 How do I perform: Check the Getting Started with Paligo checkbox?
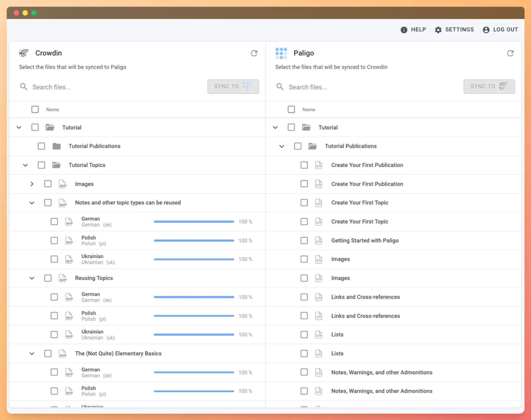pos(304,240)
